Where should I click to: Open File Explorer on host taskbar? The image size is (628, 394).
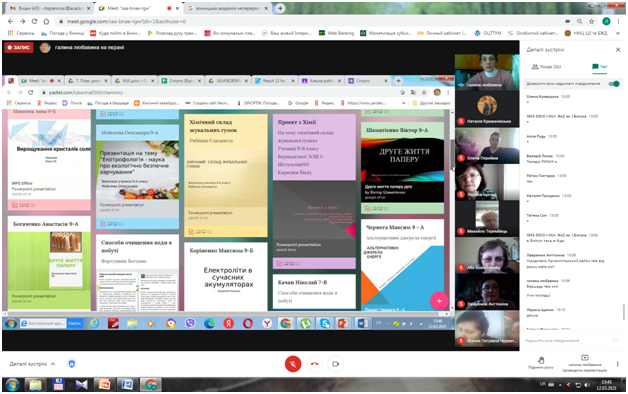point(35,385)
